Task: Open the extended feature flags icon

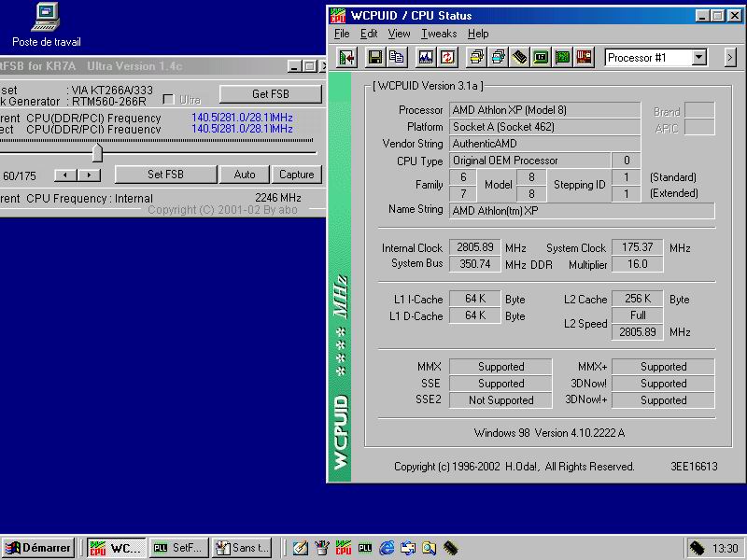Action: [499, 58]
